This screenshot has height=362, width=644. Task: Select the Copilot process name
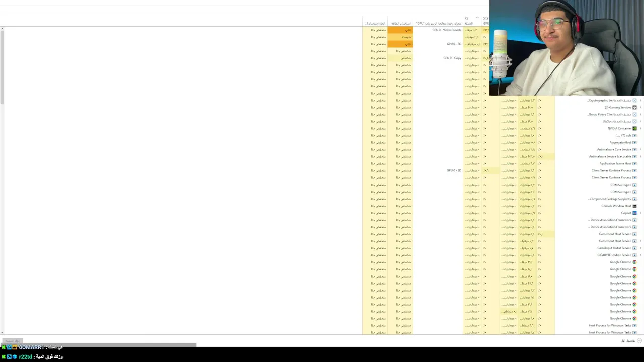tap(626, 213)
